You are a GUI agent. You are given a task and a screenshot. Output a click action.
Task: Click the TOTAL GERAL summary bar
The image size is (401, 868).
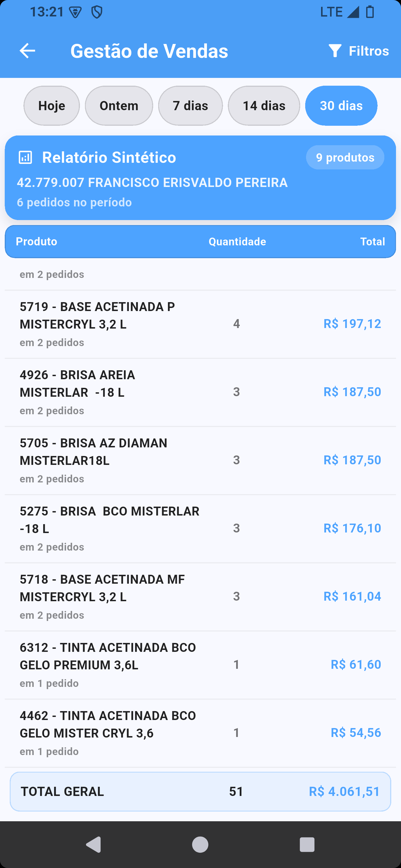point(200,791)
